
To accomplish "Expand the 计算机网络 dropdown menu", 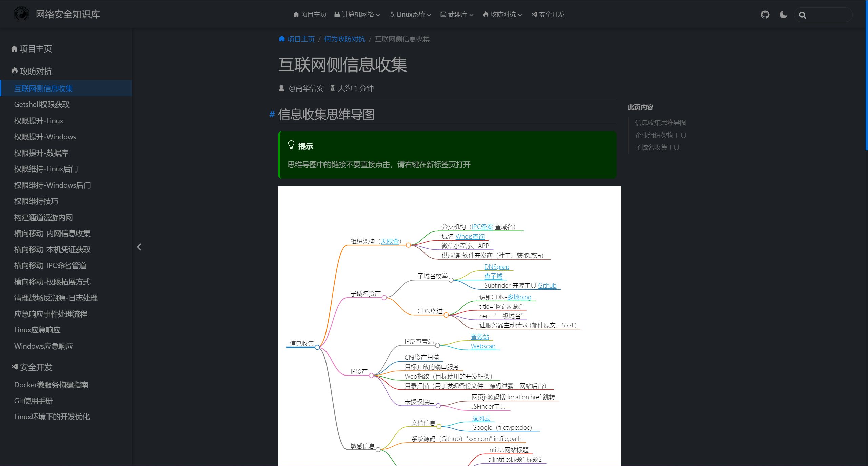I will pos(357,14).
